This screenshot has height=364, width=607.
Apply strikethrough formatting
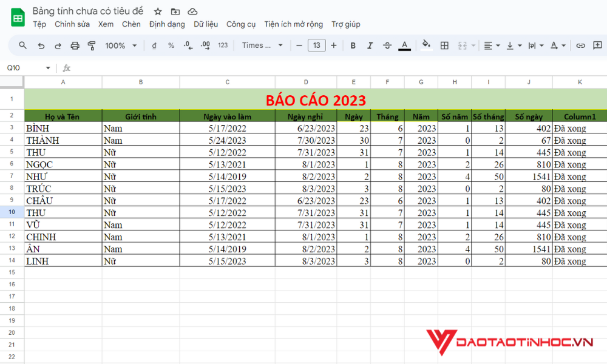(387, 45)
